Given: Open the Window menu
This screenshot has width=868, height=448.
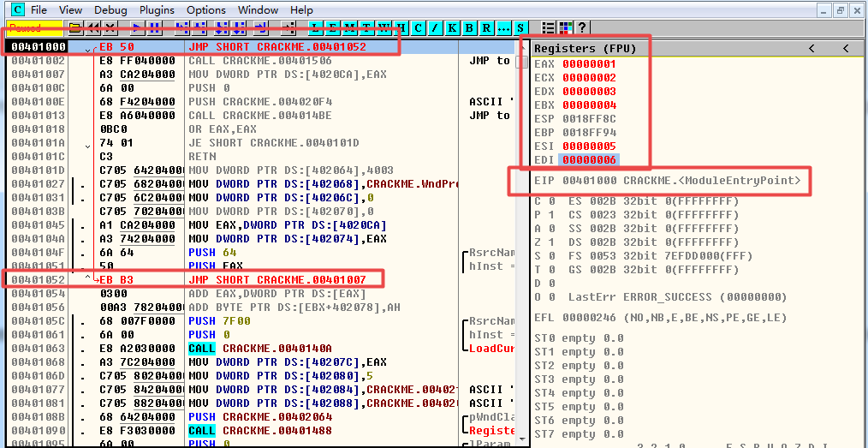Looking at the screenshot, I should coord(259,10).
